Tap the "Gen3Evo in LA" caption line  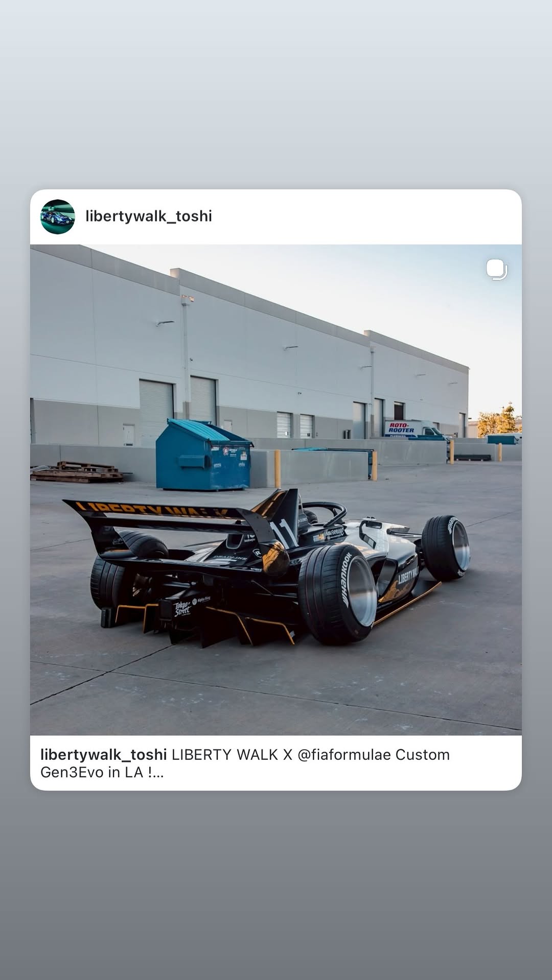click(92, 772)
